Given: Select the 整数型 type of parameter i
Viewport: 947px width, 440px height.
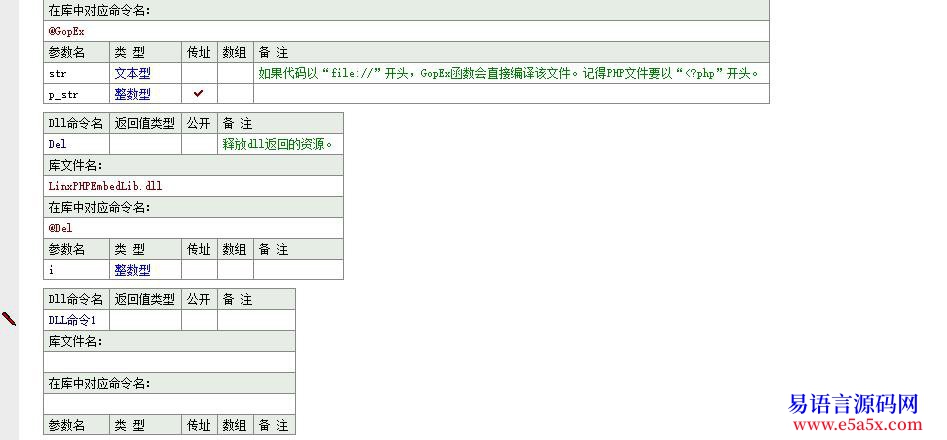Looking at the screenshot, I should pyautogui.click(x=132, y=270).
